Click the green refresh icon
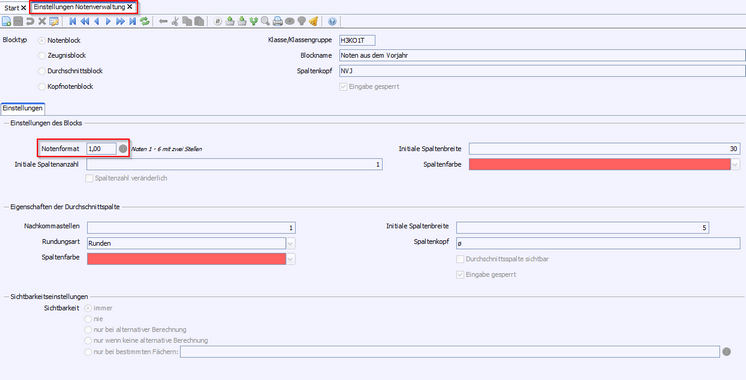The width and height of the screenshot is (746, 380). (145, 21)
